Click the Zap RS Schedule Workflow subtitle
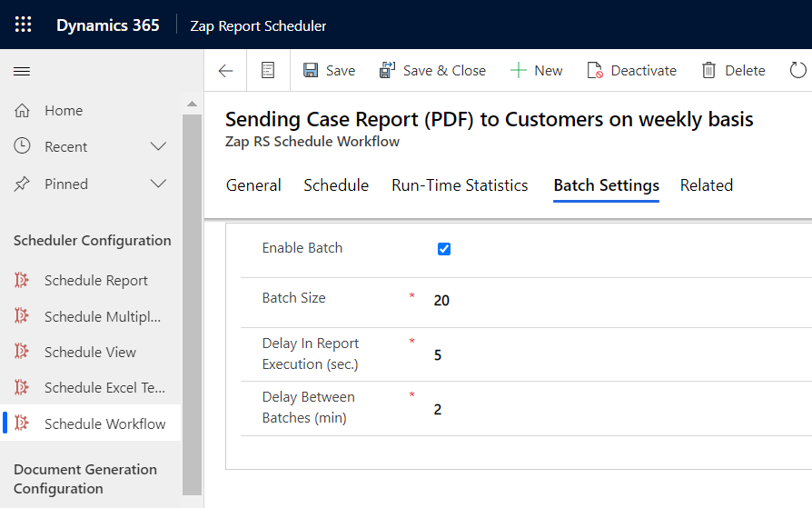Image resolution: width=812 pixels, height=508 pixels. [312, 142]
